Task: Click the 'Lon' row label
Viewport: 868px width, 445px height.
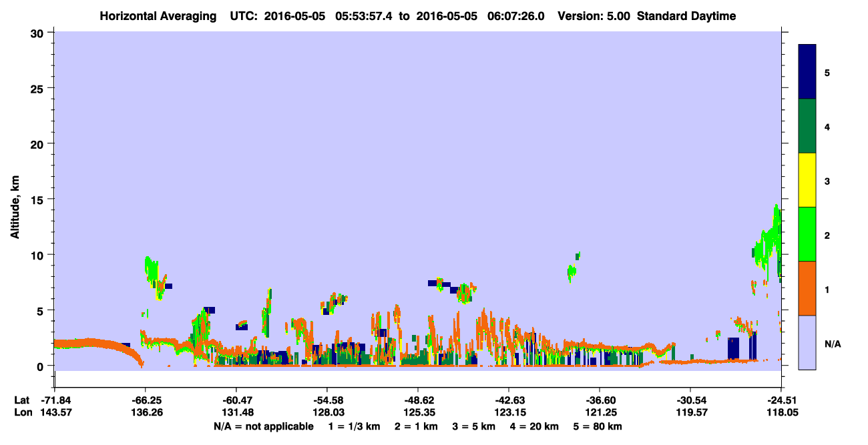Action: coord(23,412)
